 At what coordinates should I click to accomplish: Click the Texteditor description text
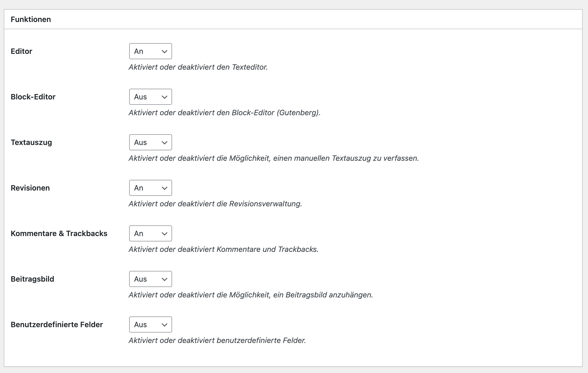tap(198, 67)
